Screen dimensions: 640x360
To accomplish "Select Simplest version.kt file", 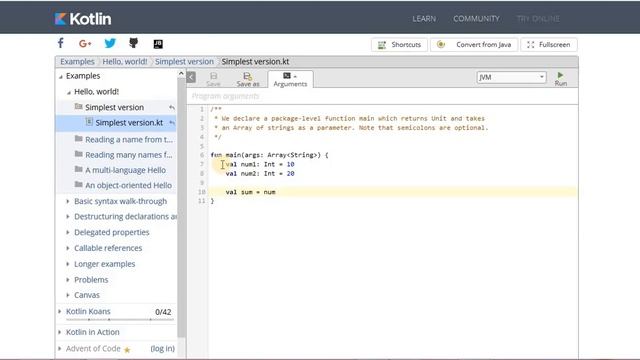I will (x=129, y=122).
